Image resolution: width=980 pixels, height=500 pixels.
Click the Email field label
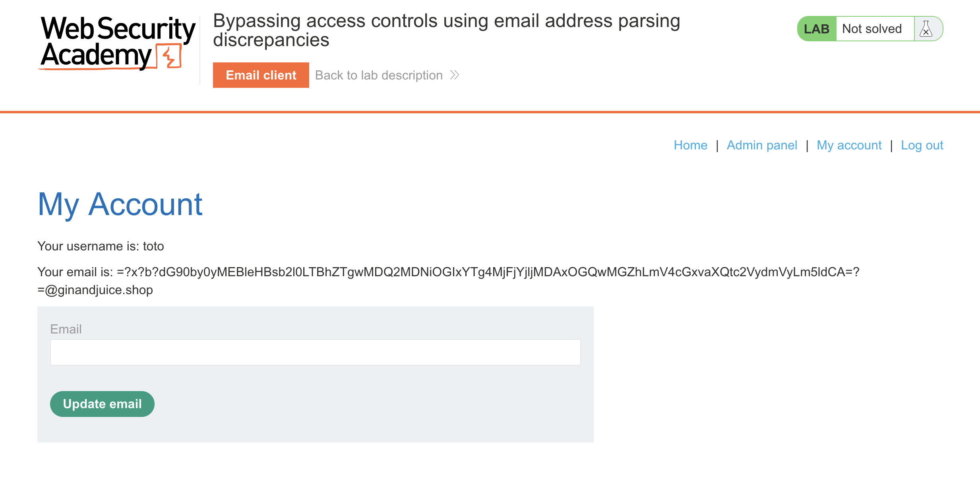[x=66, y=329]
